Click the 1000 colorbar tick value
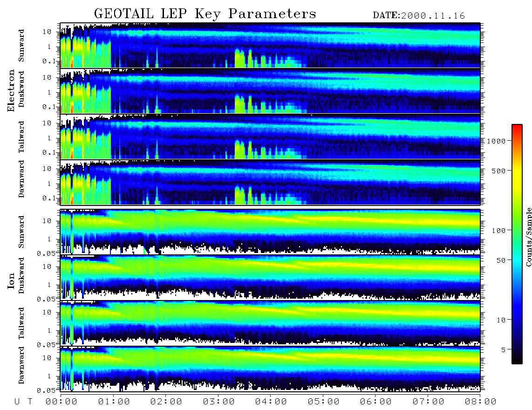 [497, 141]
